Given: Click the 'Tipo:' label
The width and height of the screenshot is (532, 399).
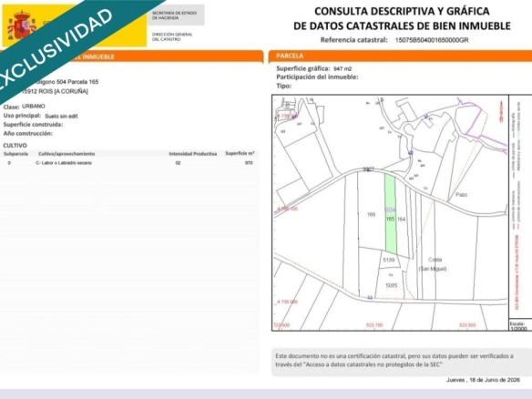Looking at the screenshot, I should pyautogui.click(x=283, y=86).
